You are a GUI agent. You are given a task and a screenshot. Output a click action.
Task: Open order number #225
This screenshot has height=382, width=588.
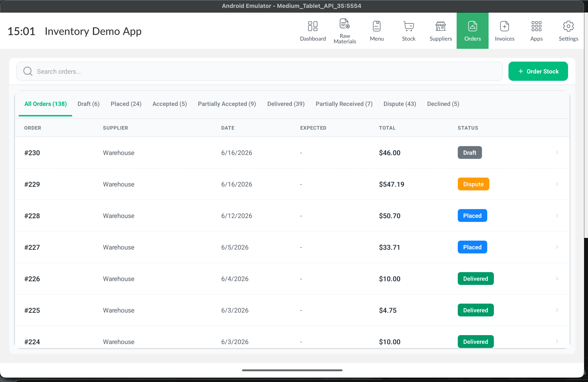32,310
